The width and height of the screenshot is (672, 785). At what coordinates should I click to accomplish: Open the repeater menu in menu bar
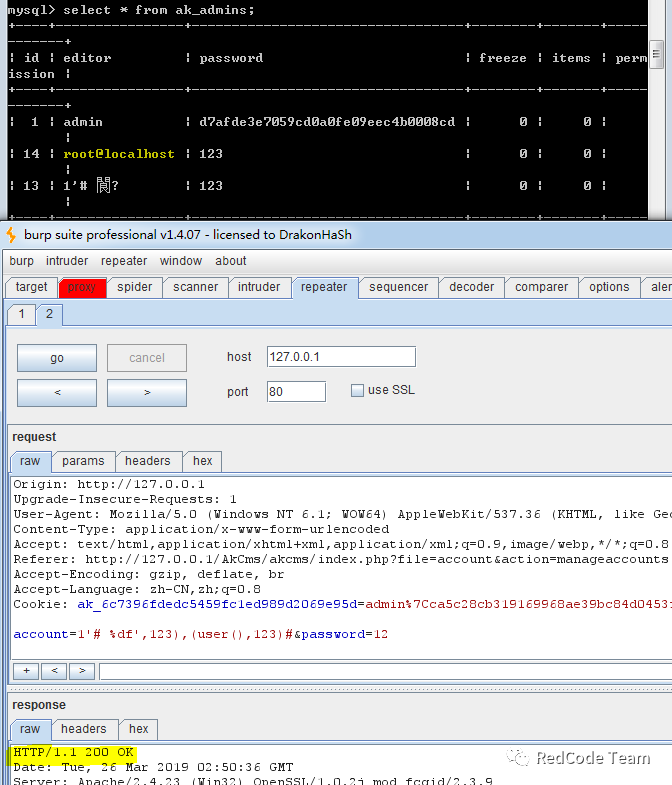[124, 261]
